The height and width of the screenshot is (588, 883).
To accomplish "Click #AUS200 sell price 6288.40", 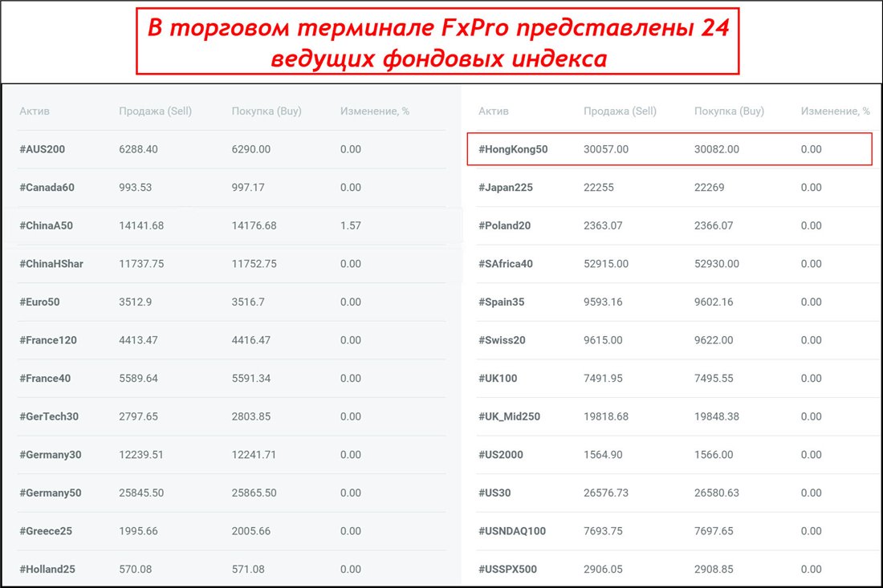I will (138, 149).
